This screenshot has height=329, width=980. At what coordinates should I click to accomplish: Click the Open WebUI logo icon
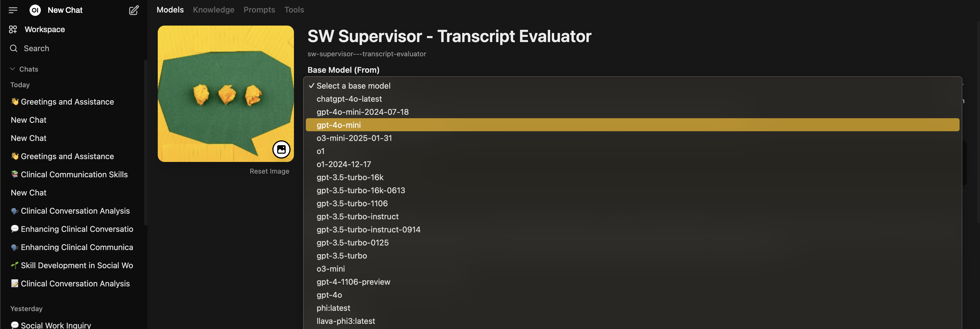click(35, 10)
